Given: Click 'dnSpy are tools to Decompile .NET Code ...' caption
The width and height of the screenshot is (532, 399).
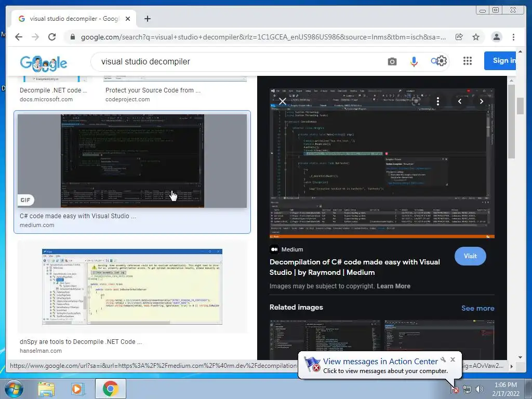Looking at the screenshot, I should point(81,342).
